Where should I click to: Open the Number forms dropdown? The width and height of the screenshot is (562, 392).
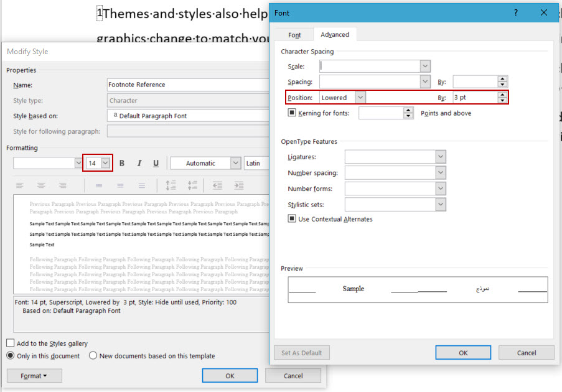(x=441, y=189)
